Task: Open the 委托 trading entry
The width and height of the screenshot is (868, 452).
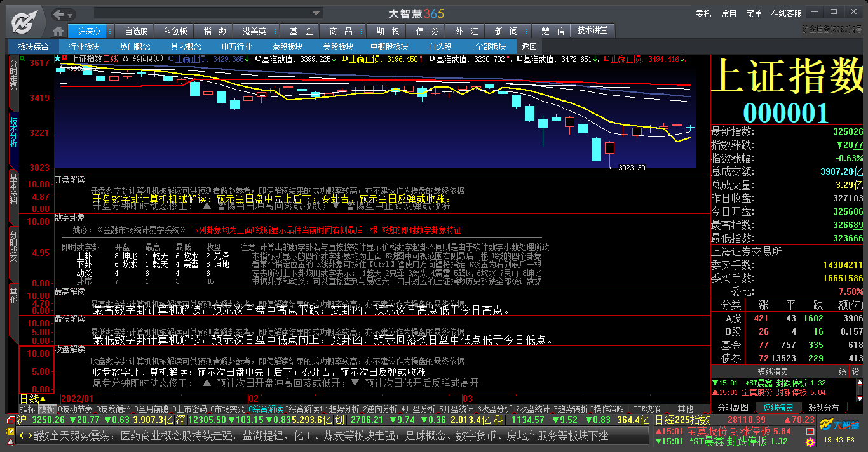Action: pyautogui.click(x=703, y=13)
